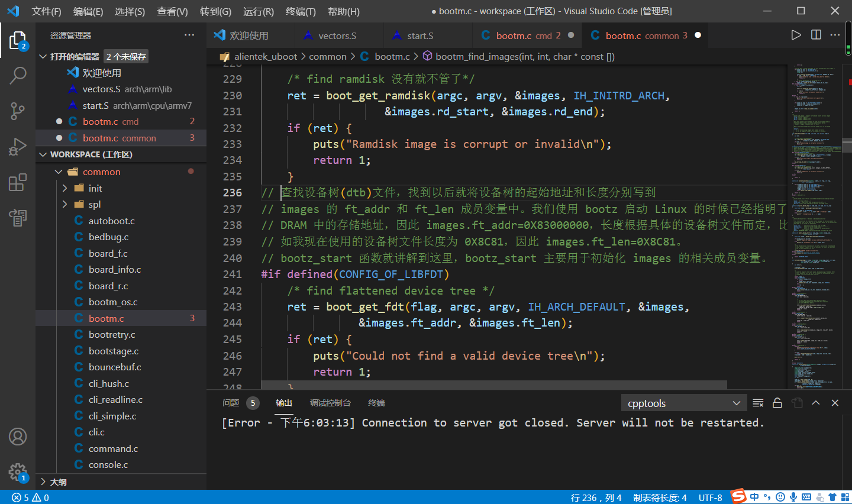Open the output log file icon
Image resolution: width=852 pixels, height=504 pixels.
[797, 403]
